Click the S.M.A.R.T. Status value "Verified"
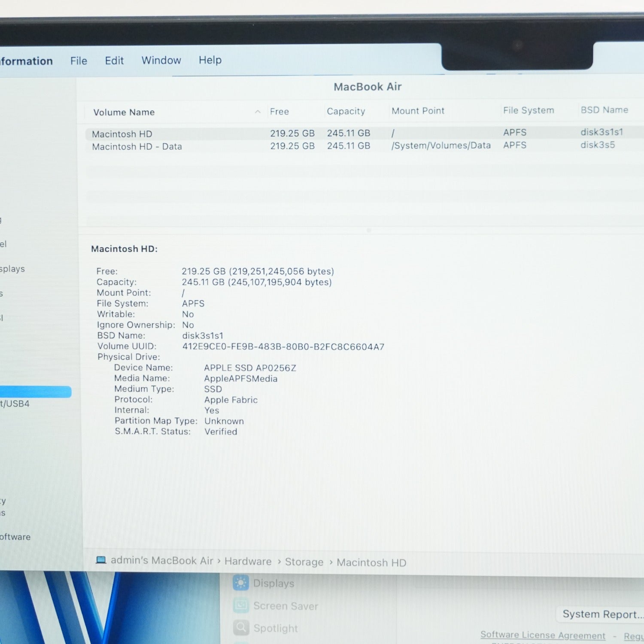The height and width of the screenshot is (644, 644). (x=221, y=431)
